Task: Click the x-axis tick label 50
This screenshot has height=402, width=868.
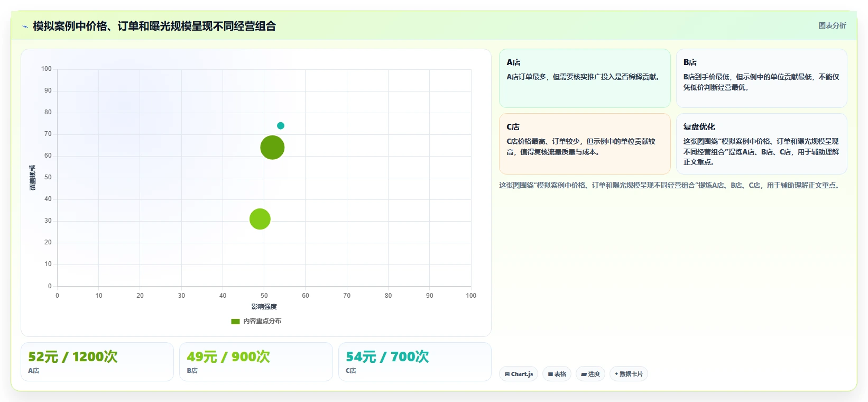Action: [x=264, y=296]
